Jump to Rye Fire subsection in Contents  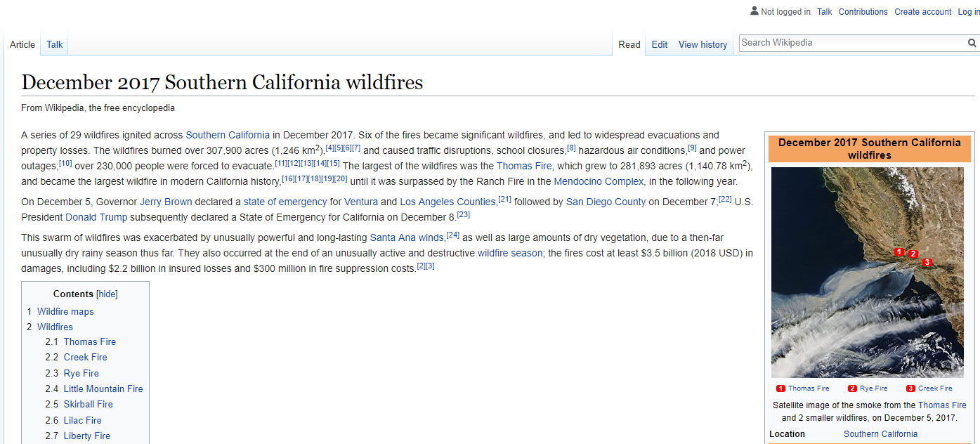(81, 374)
